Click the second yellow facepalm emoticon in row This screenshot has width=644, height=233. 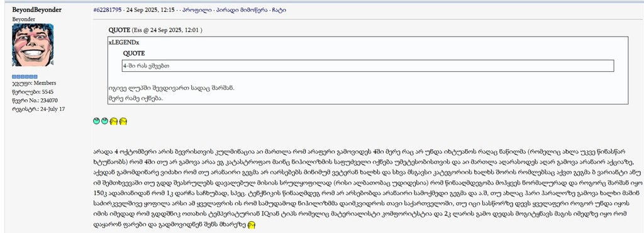pyautogui.click(x=123, y=122)
